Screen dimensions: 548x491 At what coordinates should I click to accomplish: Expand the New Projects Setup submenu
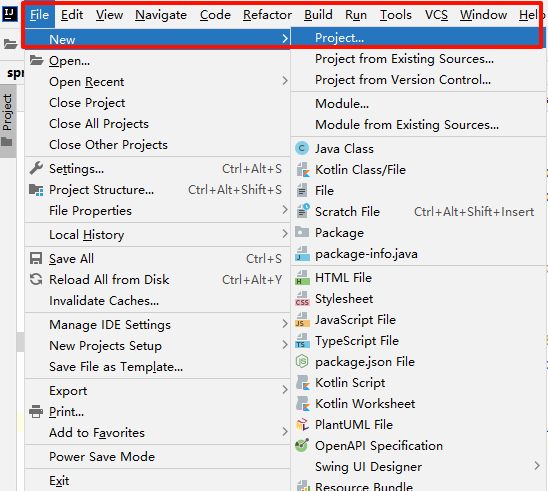coord(285,345)
